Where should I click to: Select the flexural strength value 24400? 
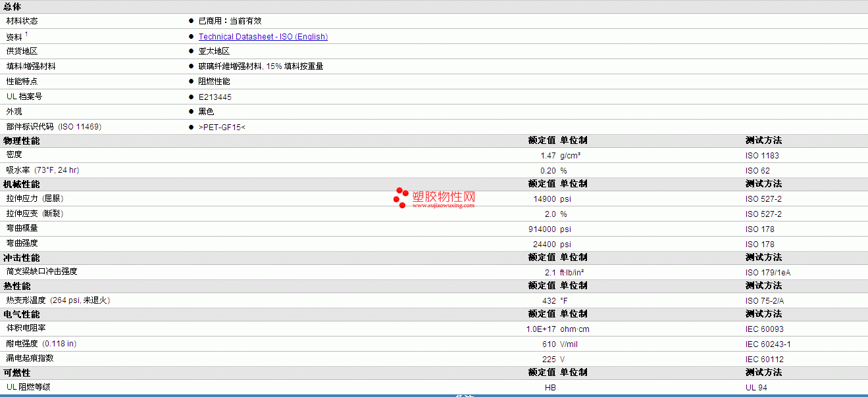tap(545, 245)
